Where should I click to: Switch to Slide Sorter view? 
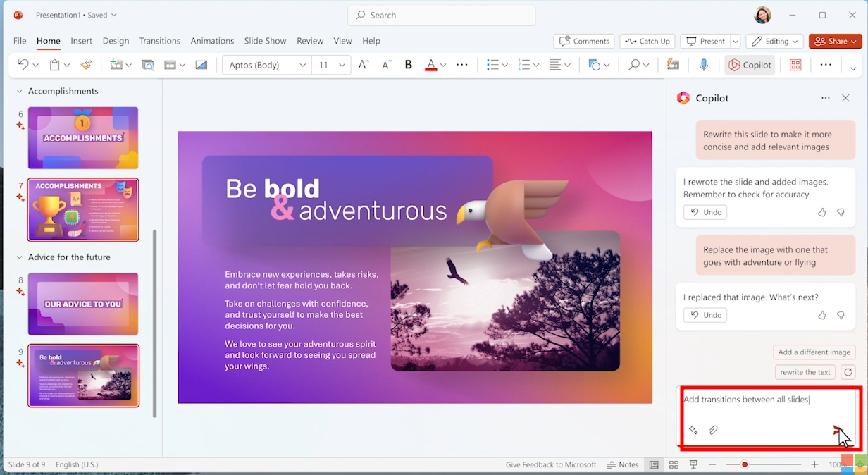tap(674, 464)
